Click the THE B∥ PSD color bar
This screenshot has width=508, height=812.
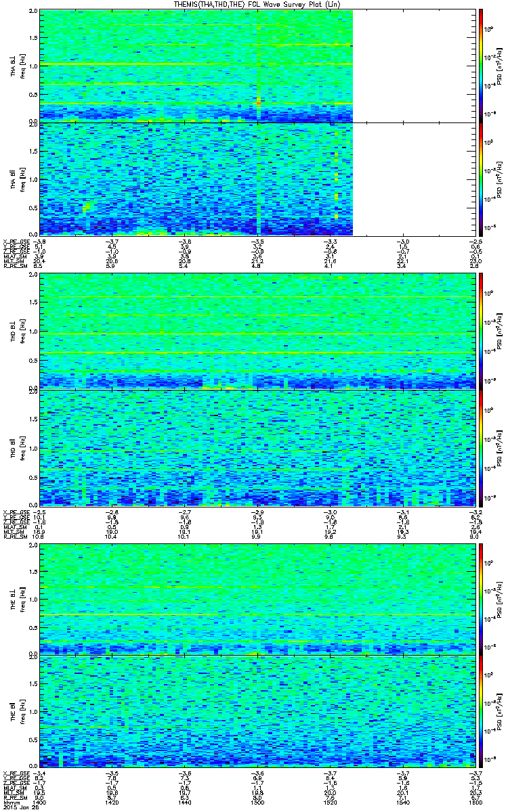point(481,710)
